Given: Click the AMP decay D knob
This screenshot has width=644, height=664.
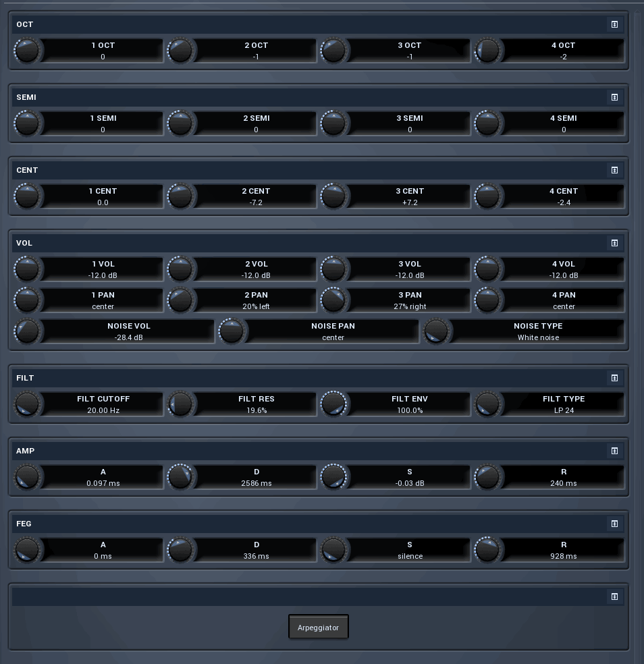Looking at the screenshot, I should pos(180,477).
